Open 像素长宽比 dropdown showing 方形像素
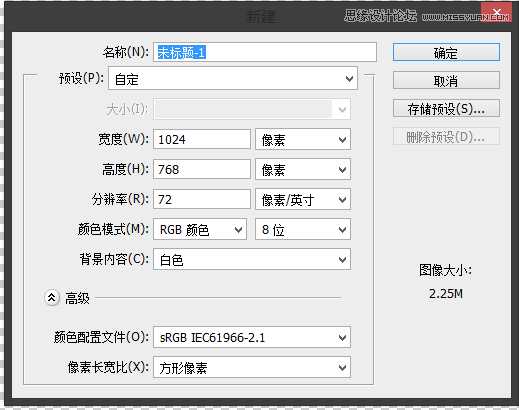The width and height of the screenshot is (519, 410). (x=252, y=367)
